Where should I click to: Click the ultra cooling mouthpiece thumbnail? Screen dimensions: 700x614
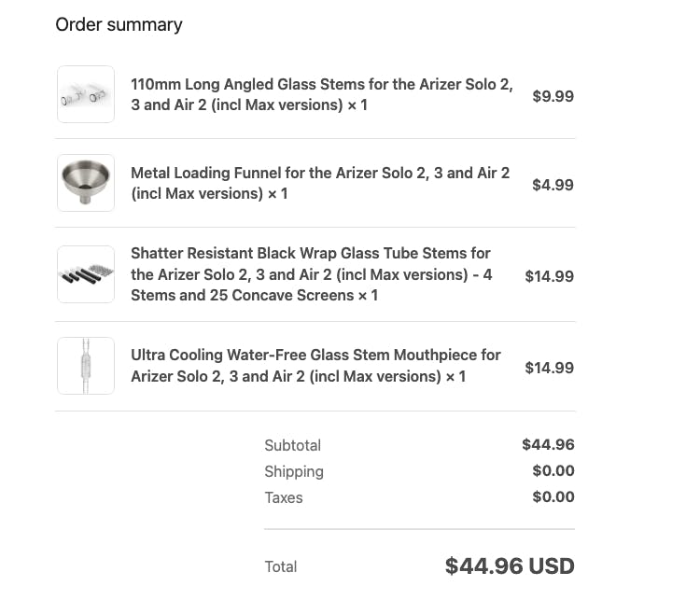[x=86, y=366]
